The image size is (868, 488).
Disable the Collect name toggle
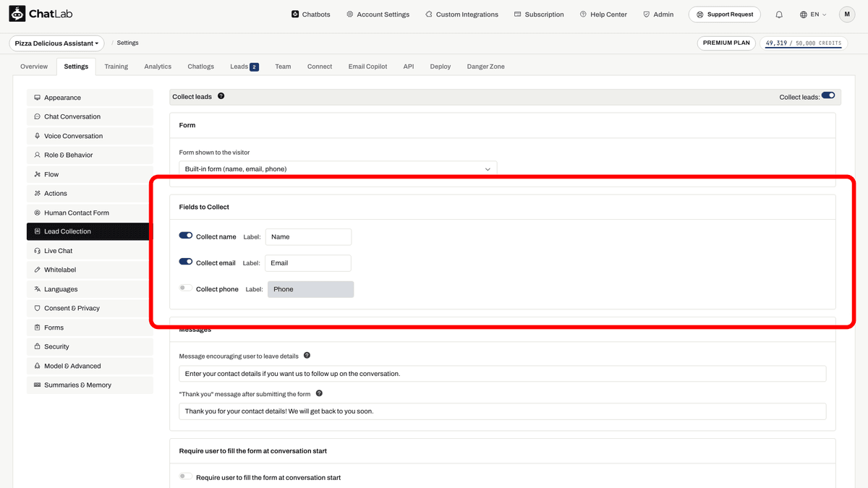pos(186,236)
